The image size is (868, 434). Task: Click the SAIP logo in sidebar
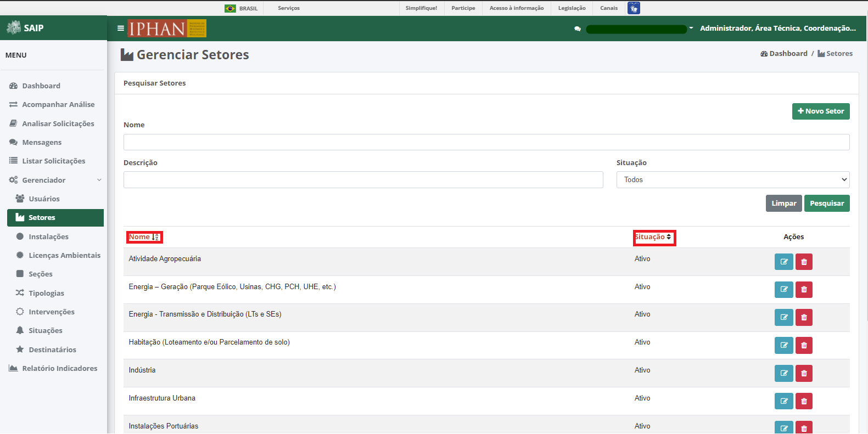pyautogui.click(x=25, y=27)
